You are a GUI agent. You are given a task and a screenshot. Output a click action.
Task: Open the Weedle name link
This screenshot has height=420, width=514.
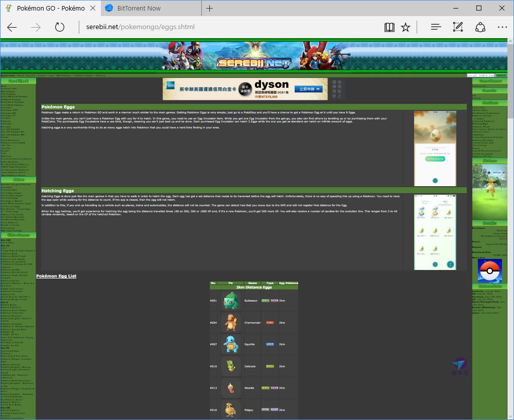(x=249, y=388)
